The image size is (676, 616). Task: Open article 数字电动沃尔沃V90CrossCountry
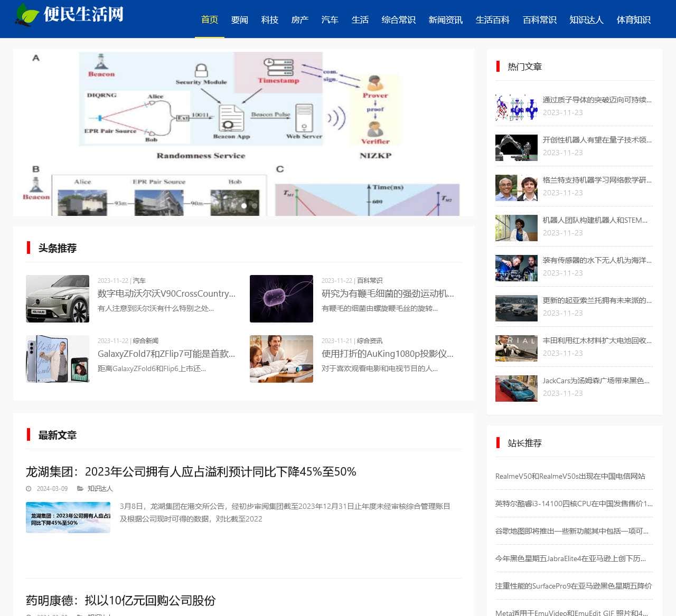click(x=166, y=293)
